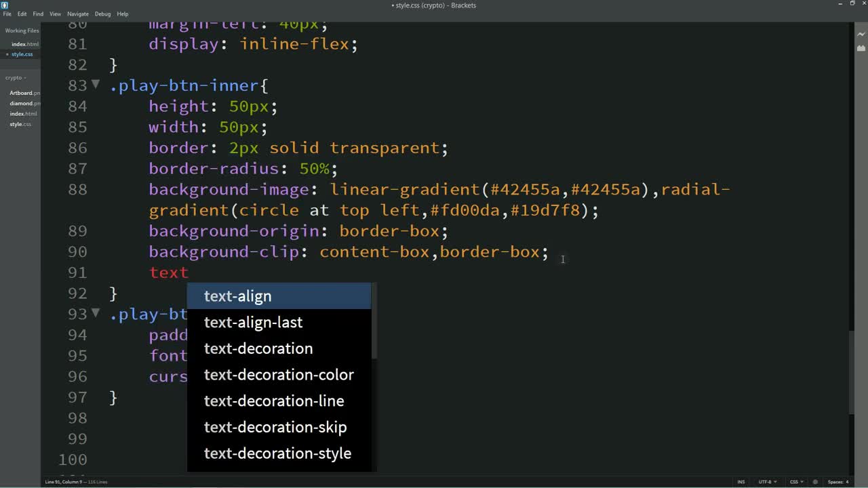Screen dimensions: 868x488
Task: Collapse the .play-btn-inner block at line 83
Action: (96, 85)
